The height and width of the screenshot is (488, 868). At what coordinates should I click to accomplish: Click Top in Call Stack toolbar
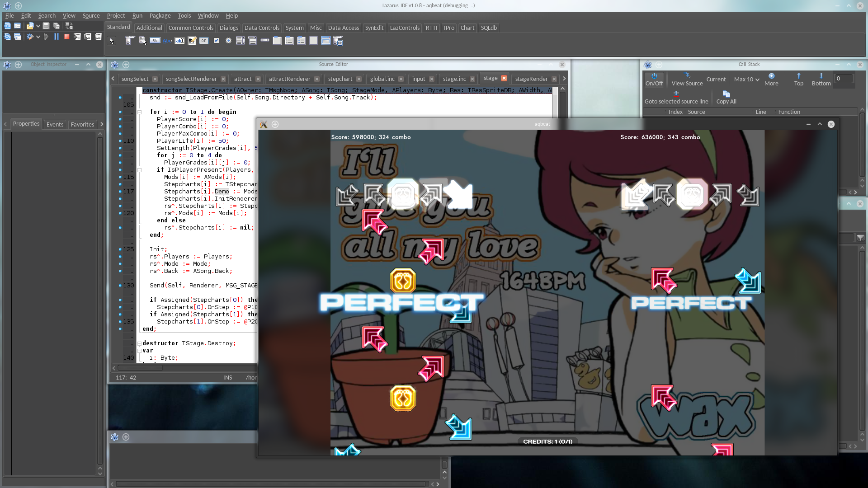(799, 80)
